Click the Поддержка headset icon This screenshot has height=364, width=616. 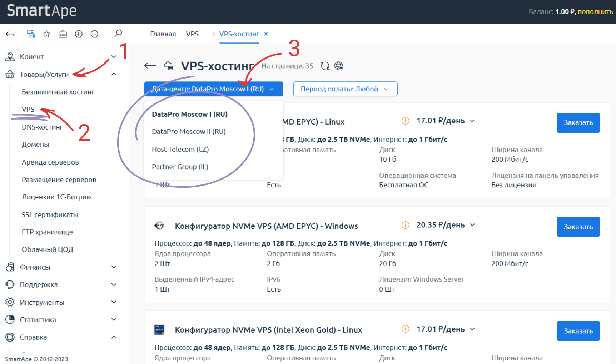[x=10, y=284]
